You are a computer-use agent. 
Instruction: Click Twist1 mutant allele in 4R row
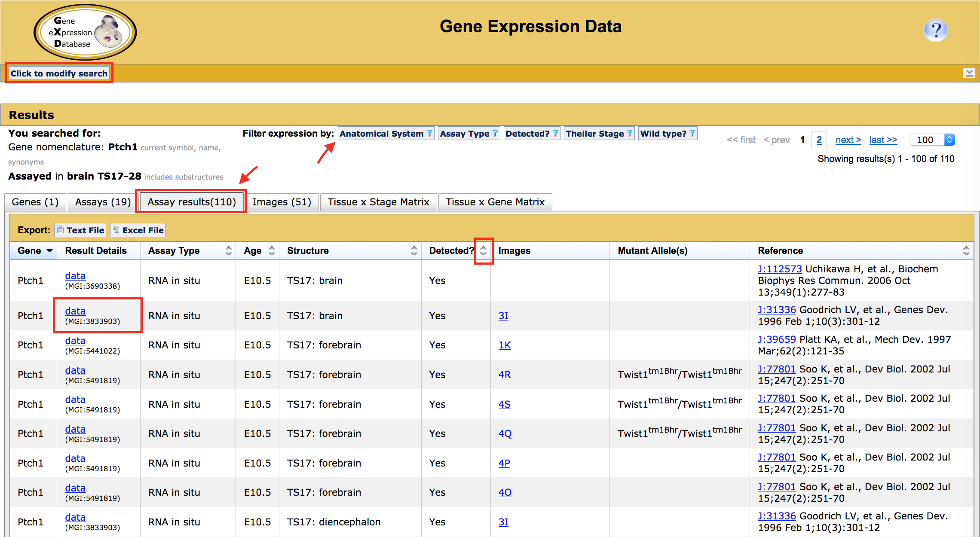(x=680, y=373)
